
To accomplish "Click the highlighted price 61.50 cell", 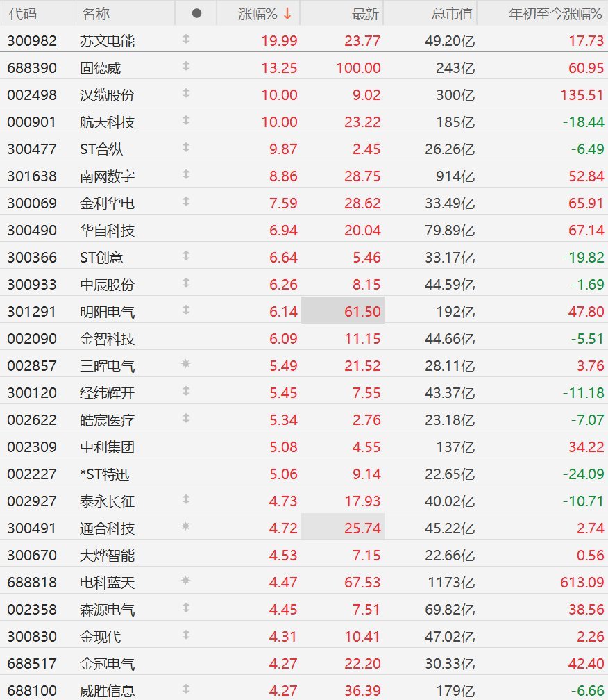I will (343, 310).
